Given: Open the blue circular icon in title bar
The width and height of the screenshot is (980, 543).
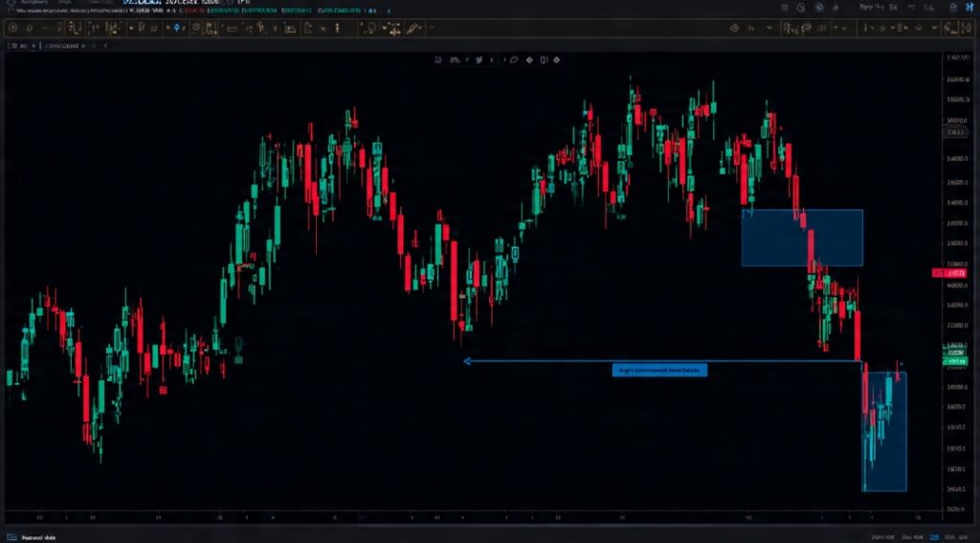Looking at the screenshot, I should (x=819, y=8).
